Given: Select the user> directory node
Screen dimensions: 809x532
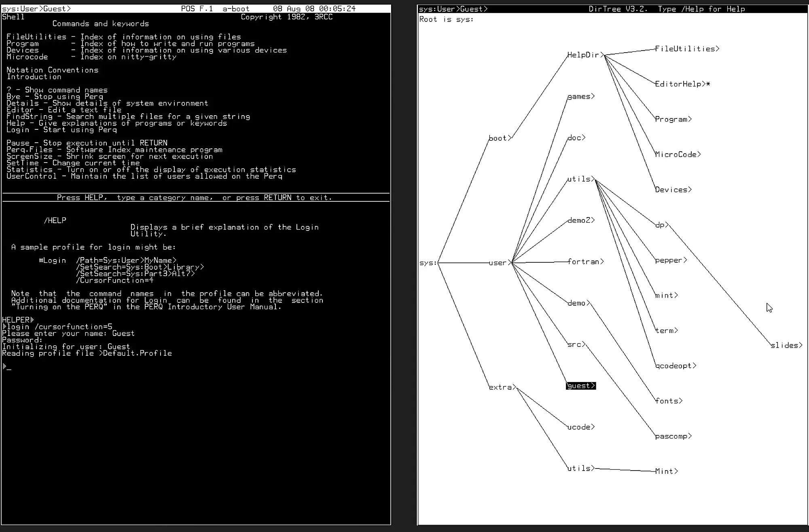Looking at the screenshot, I should [500, 262].
